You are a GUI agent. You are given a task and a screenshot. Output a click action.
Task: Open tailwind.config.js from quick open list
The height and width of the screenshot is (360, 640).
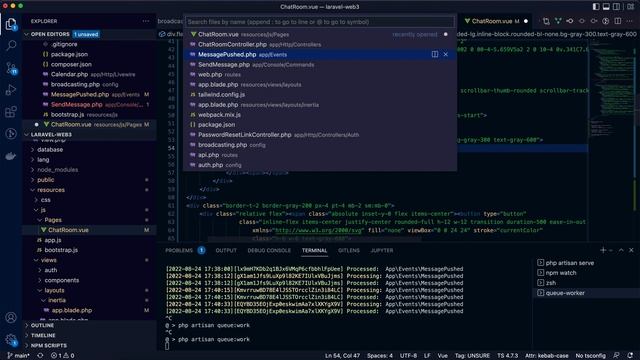click(320, 95)
